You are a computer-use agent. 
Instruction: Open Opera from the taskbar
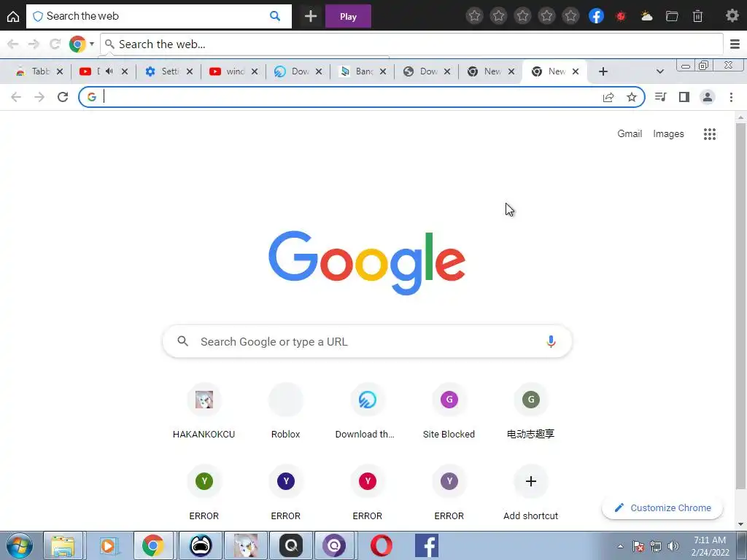coord(382,545)
